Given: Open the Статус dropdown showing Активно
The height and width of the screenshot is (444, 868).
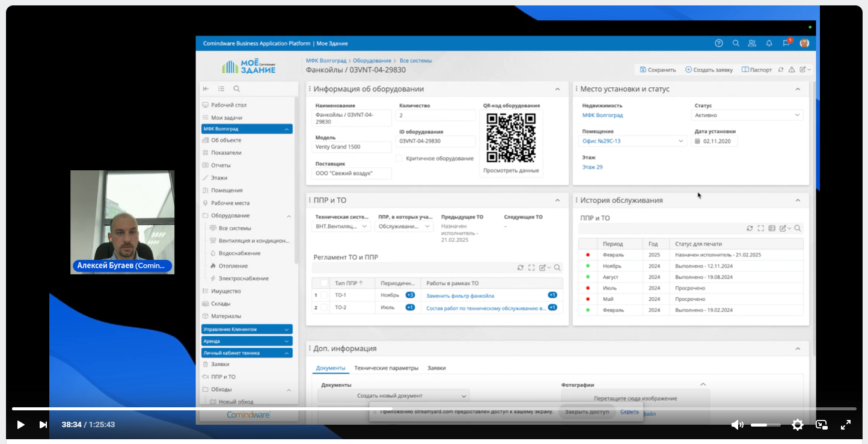Looking at the screenshot, I should (748, 115).
